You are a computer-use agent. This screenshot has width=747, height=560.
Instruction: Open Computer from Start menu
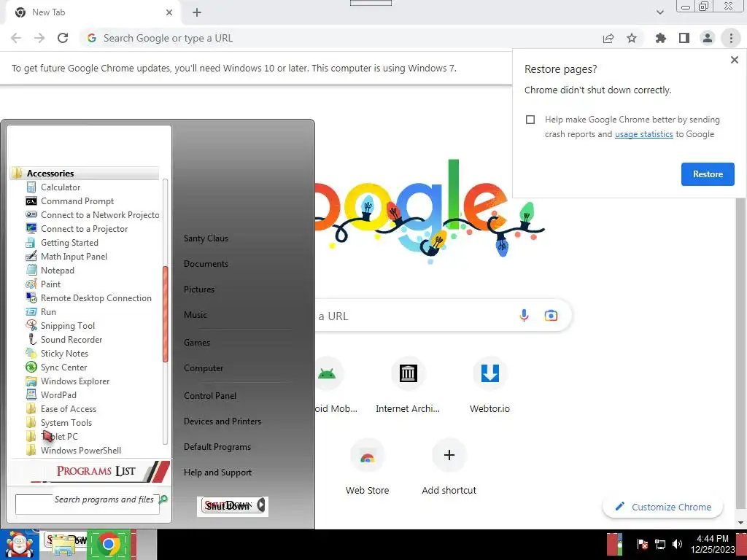click(x=204, y=368)
